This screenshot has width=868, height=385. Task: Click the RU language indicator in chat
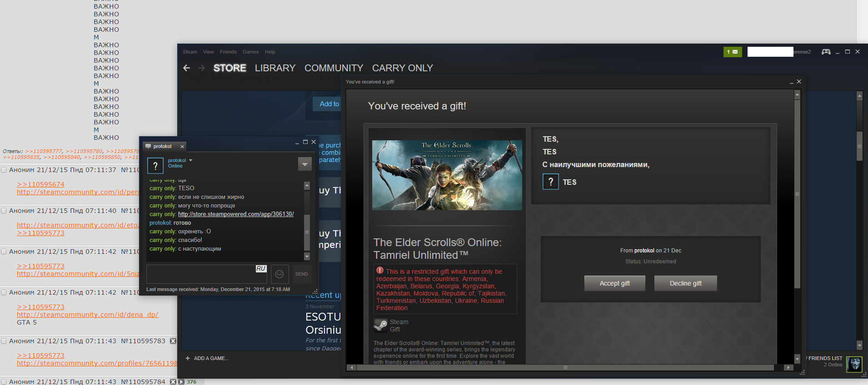tap(261, 269)
